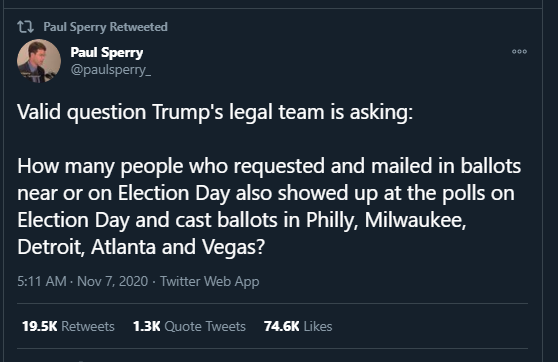Click the bold 74.6K count number

[x=281, y=326]
